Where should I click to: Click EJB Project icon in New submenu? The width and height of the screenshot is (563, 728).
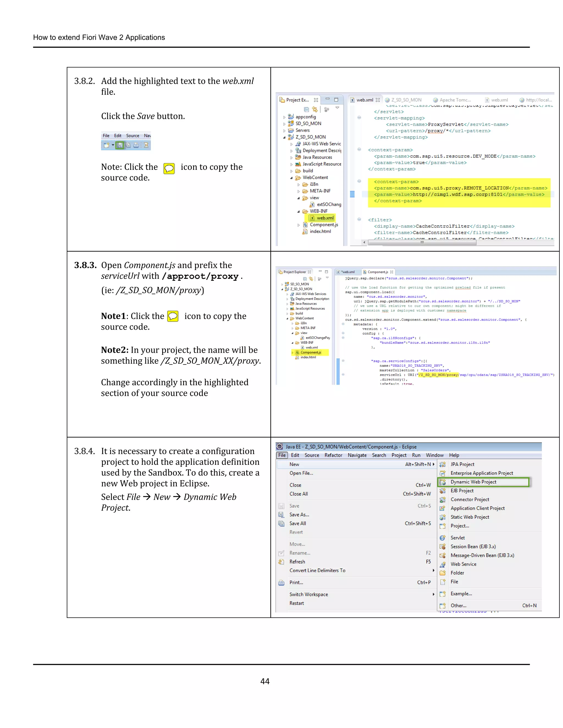pos(443,491)
